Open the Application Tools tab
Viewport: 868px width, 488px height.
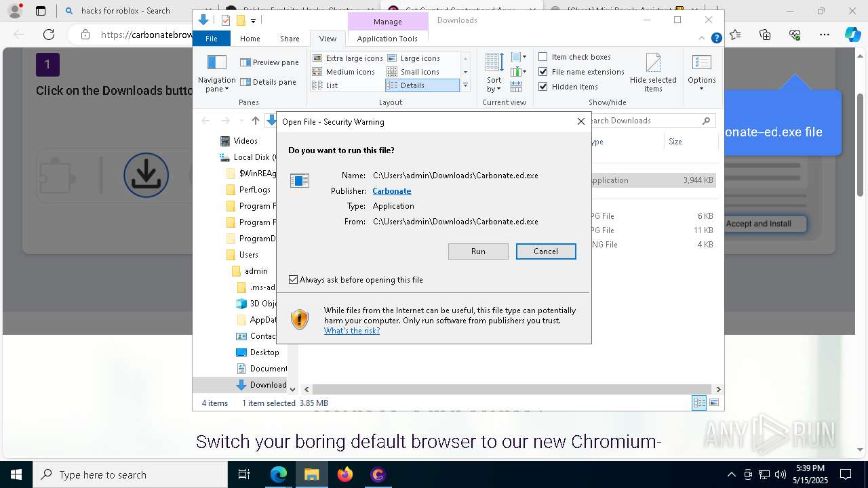coord(387,39)
